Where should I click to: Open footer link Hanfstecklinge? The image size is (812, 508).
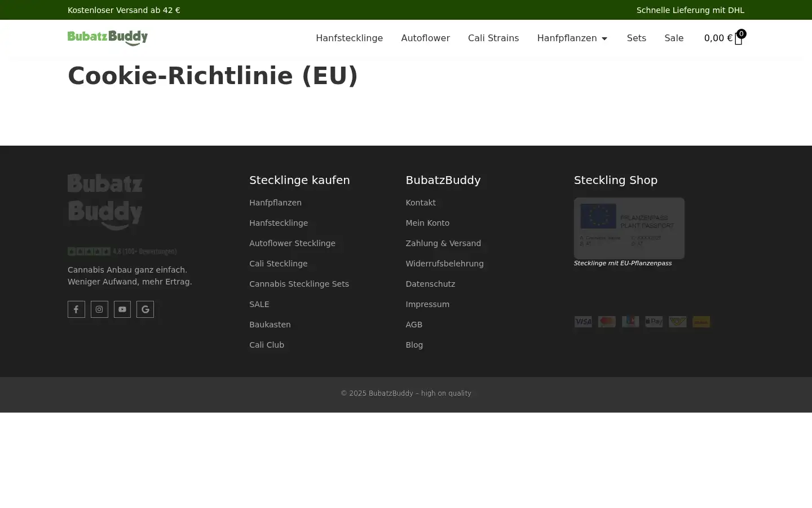coord(279,223)
